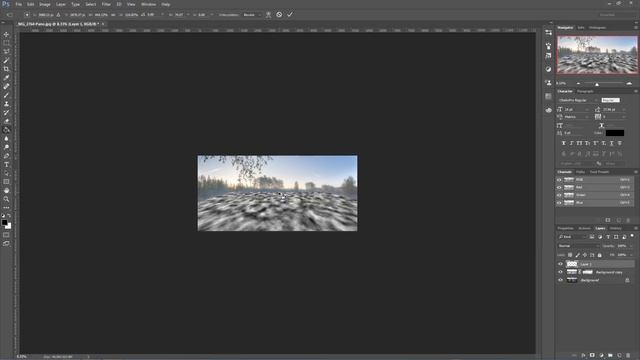This screenshot has height=360, width=640.
Task: Select the Rectangular Marquee tool
Action: tap(6, 43)
